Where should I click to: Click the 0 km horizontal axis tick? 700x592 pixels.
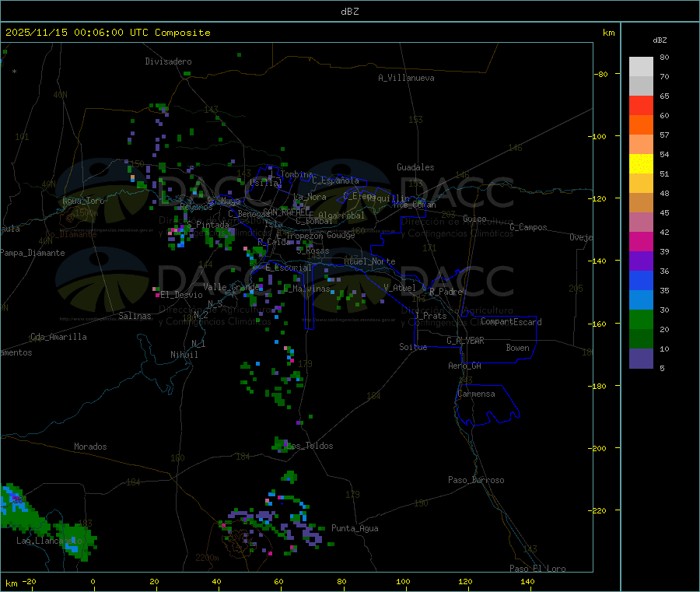(x=93, y=581)
